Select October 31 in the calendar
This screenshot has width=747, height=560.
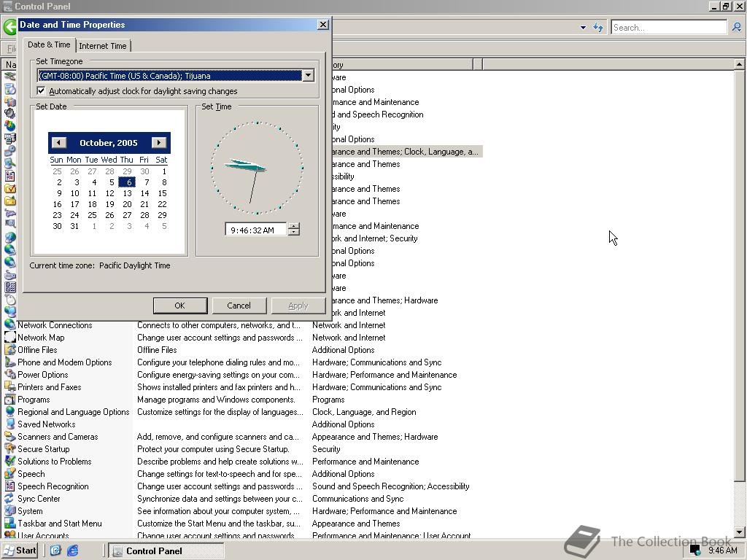(75, 226)
